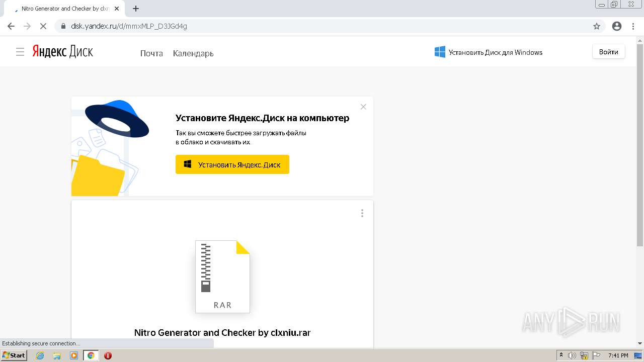The width and height of the screenshot is (644, 362).
Task: Open the Календарь link
Action: (x=193, y=53)
